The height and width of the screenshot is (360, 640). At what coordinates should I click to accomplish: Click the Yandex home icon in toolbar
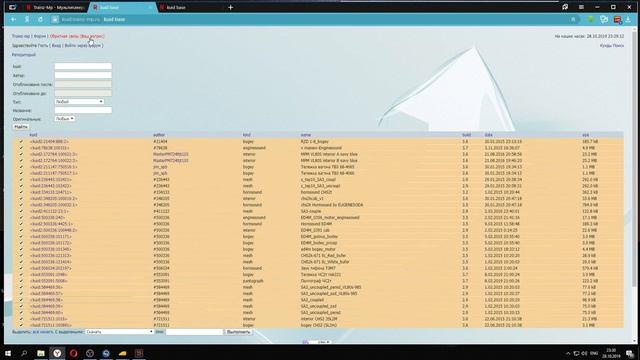(x=27, y=20)
